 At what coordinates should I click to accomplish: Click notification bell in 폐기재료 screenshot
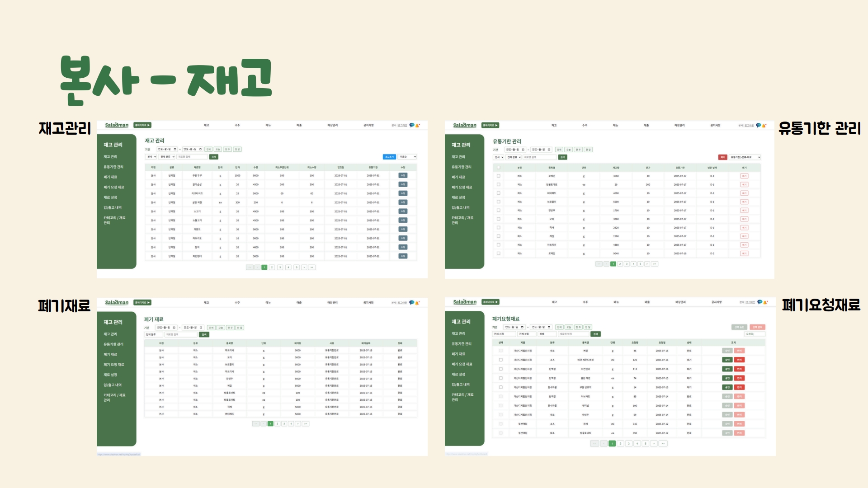pyautogui.click(x=417, y=303)
